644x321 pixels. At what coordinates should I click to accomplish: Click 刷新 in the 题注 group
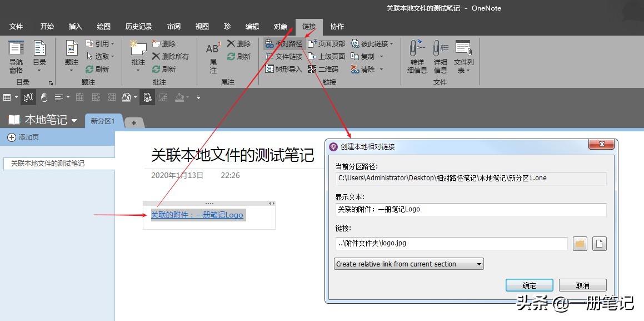(x=97, y=69)
